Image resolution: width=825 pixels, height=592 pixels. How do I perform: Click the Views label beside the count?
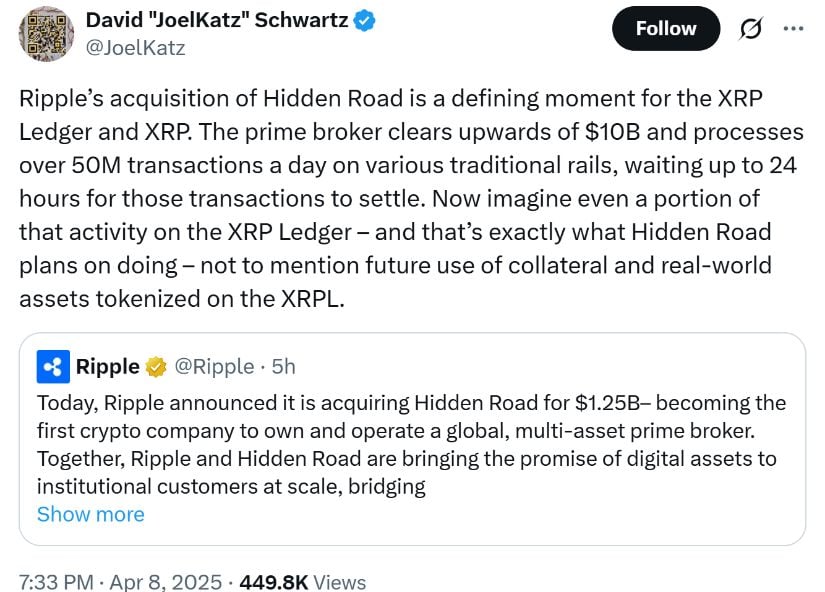coord(340,582)
